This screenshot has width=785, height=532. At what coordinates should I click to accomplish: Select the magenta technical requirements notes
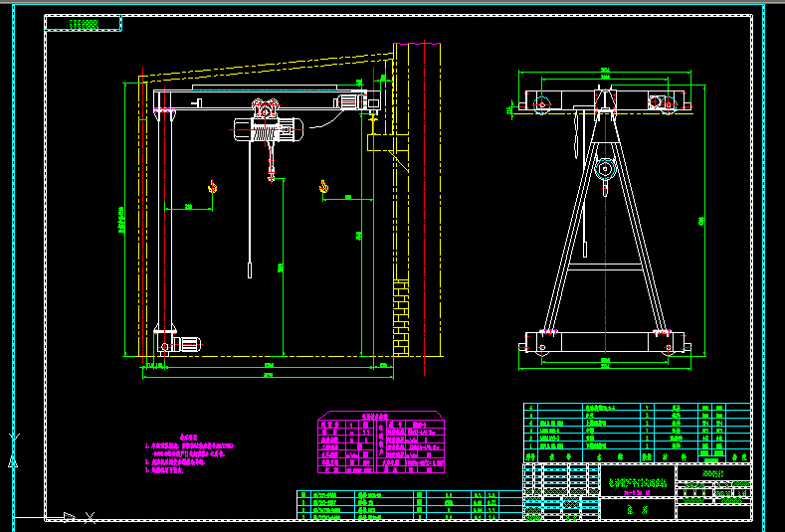(x=189, y=453)
